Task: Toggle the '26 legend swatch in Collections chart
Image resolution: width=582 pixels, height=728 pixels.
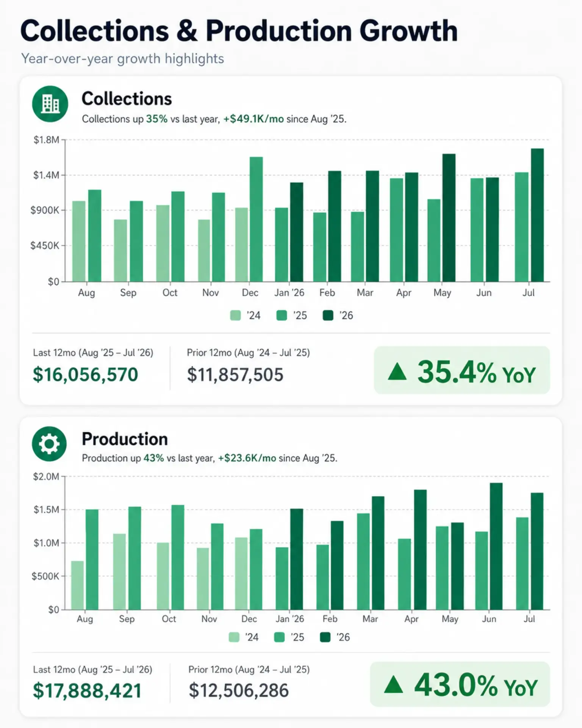Action: (x=328, y=315)
